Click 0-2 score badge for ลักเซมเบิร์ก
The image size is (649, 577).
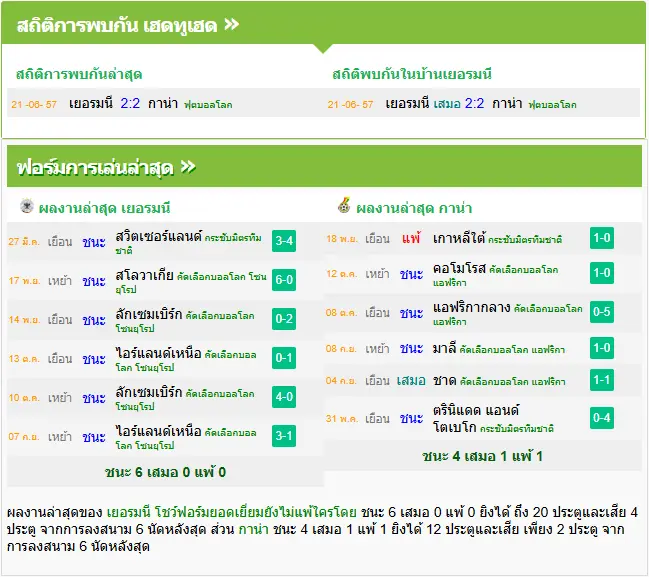[284, 319]
